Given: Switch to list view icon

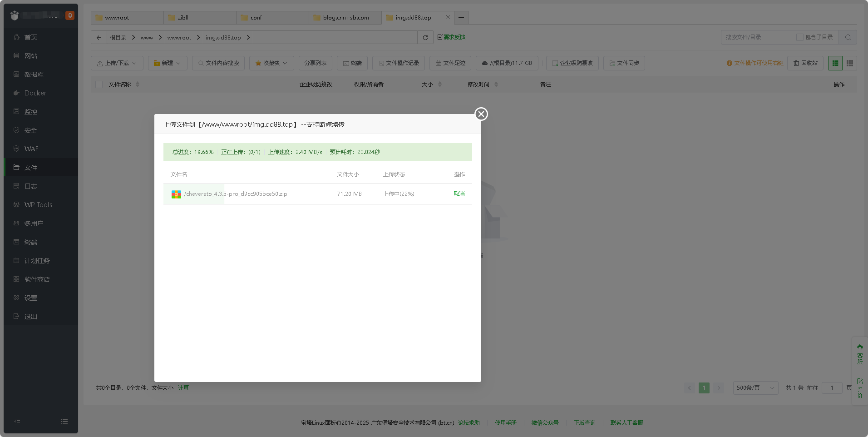Looking at the screenshot, I should [835, 63].
